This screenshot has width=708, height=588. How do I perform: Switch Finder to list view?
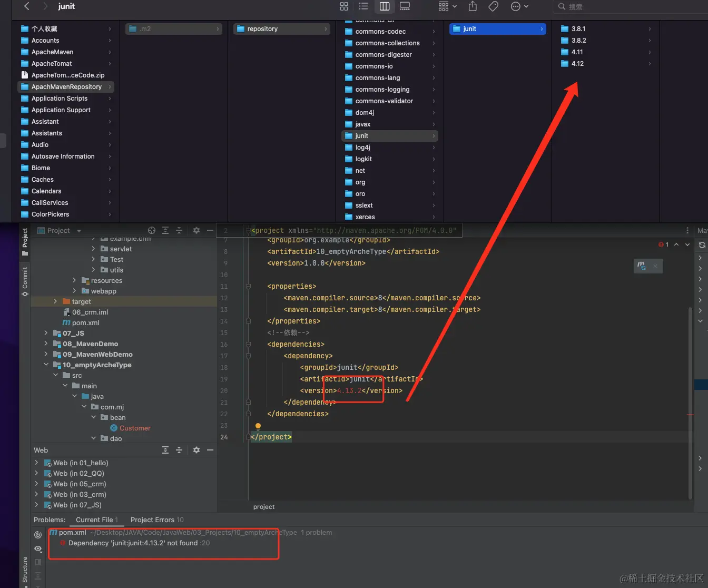tap(363, 6)
